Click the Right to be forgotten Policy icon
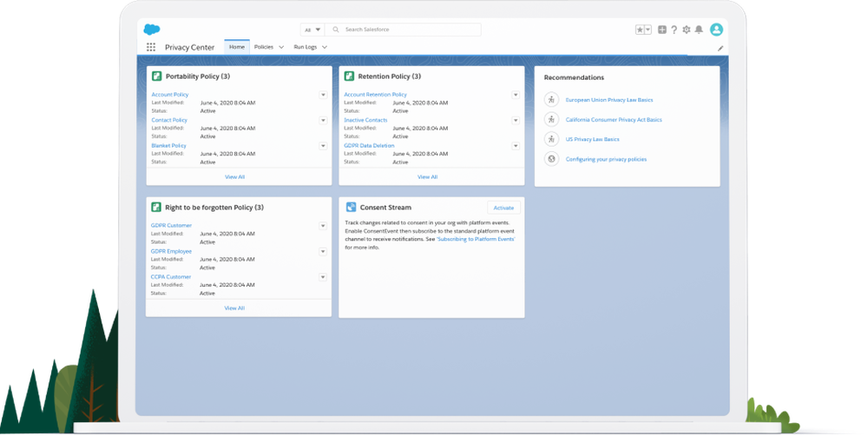 156,208
